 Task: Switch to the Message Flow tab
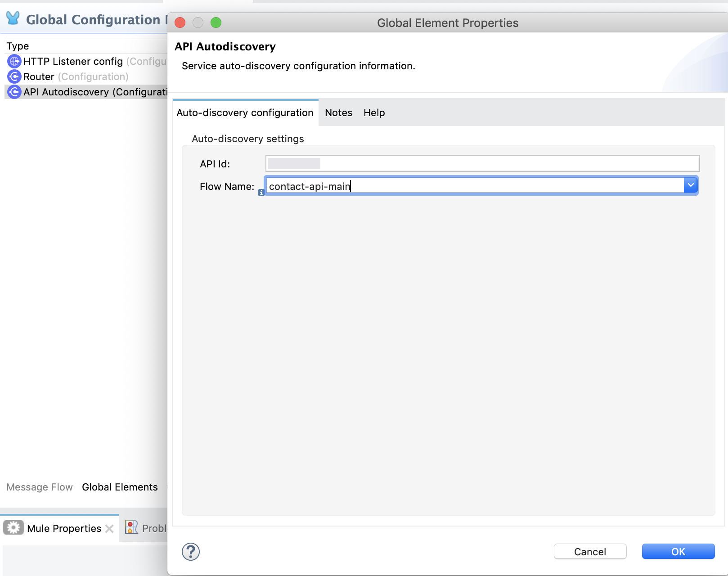point(40,487)
